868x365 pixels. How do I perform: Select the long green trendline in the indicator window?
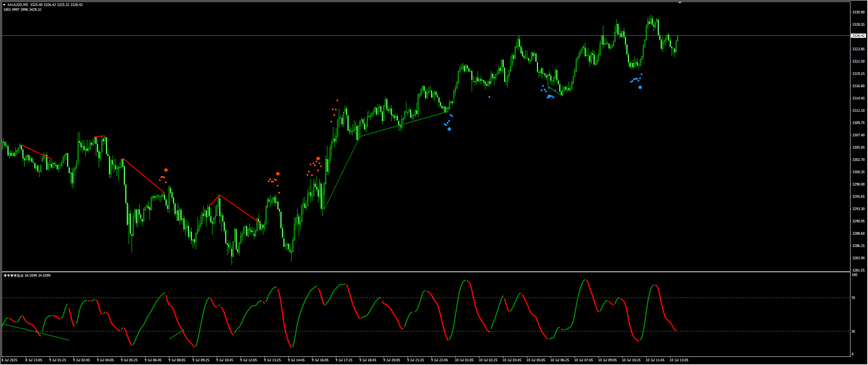point(36,332)
